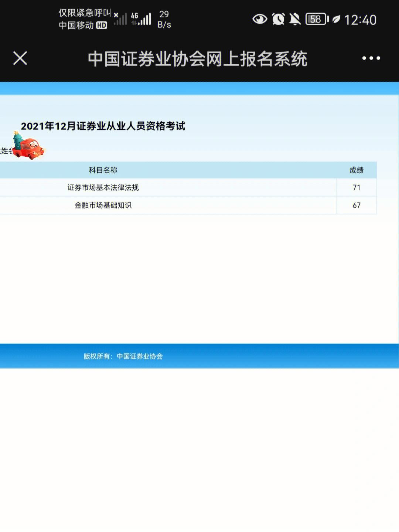The height and width of the screenshot is (532, 399).
Task: Click the score 71 cell
Action: click(x=357, y=187)
